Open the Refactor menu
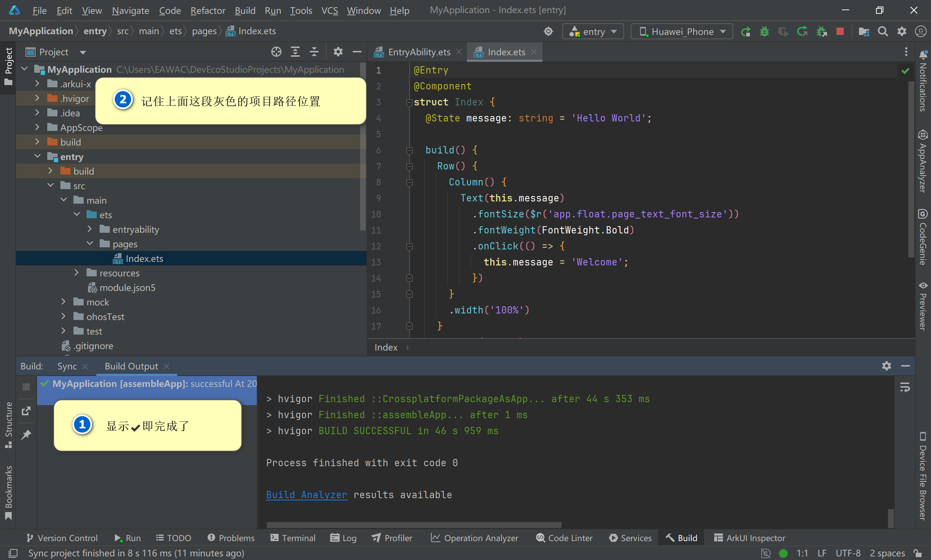The width and height of the screenshot is (931, 560). [208, 10]
